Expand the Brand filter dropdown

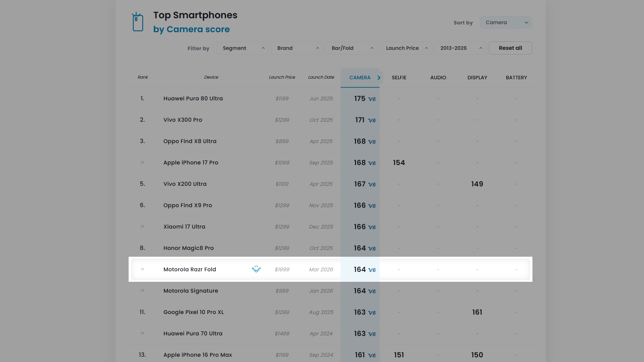(x=297, y=48)
